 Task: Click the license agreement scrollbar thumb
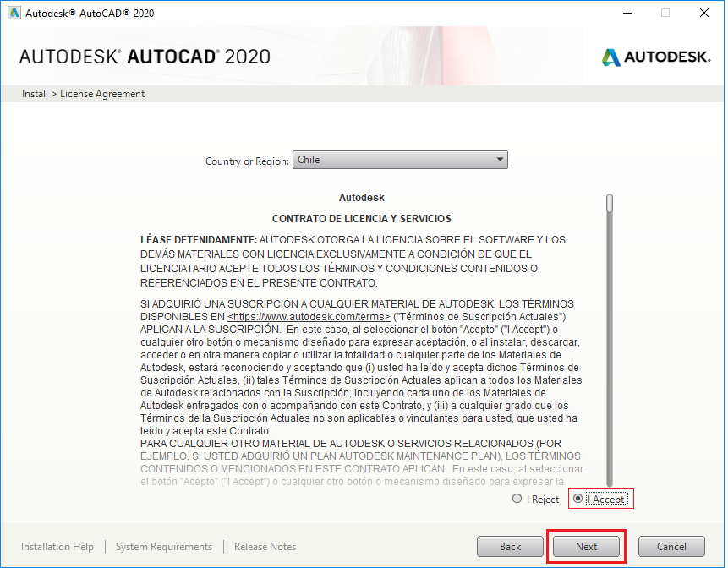point(610,204)
